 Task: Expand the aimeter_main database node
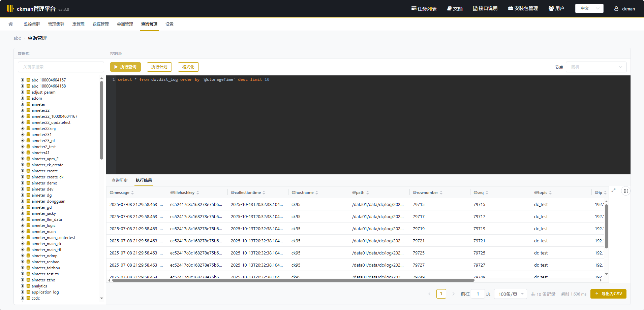click(22, 231)
